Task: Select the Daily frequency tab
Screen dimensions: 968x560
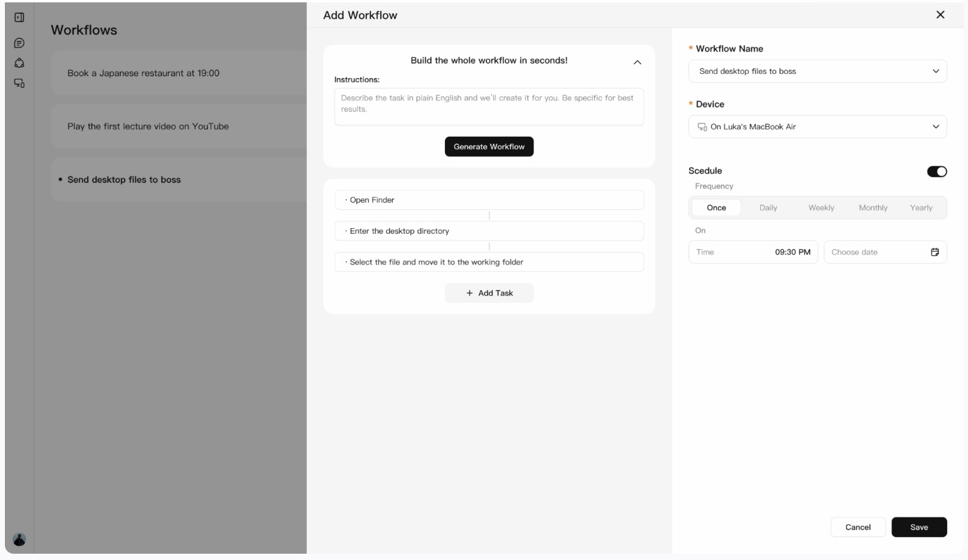Action: 768,208
